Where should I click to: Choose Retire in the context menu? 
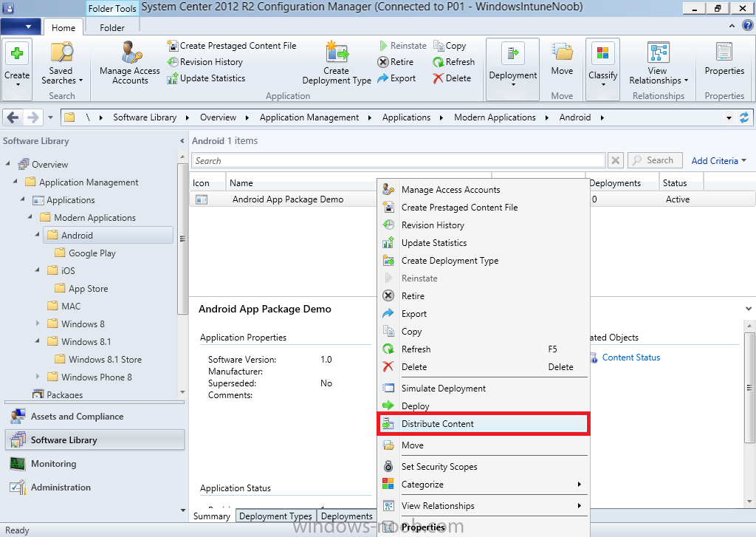pyautogui.click(x=483, y=295)
